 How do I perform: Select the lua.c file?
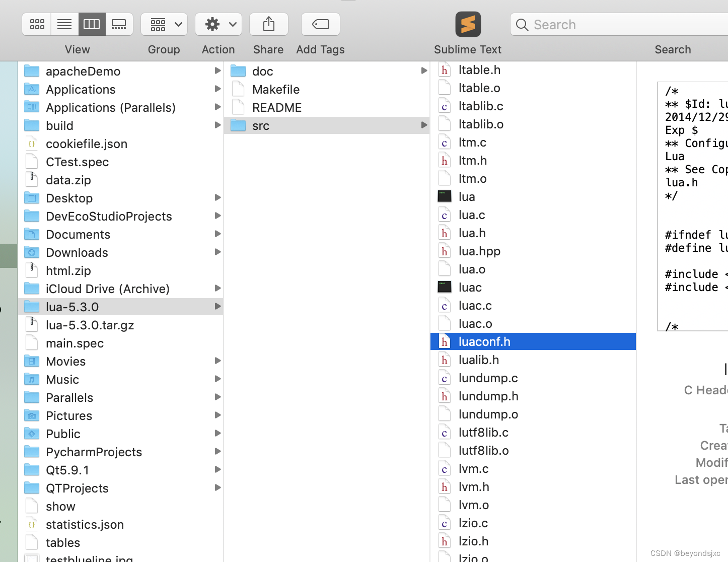[x=533, y=215]
